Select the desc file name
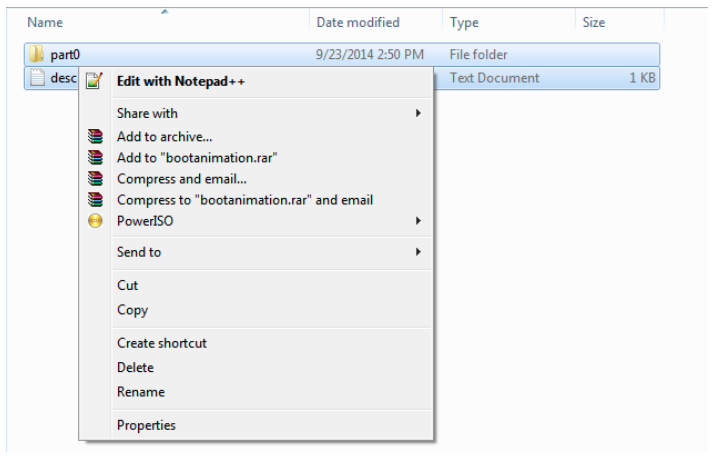Screen dimensions: 726x465 tap(63, 78)
